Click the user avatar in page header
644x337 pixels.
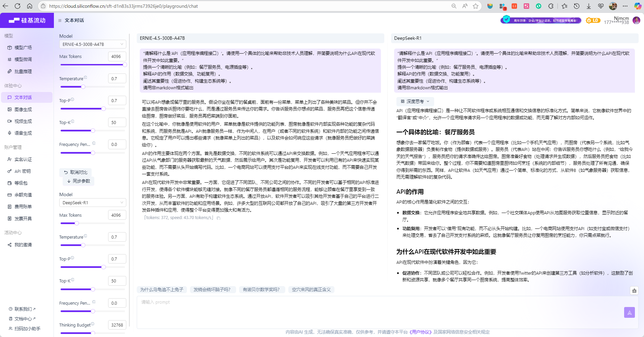tap(636, 21)
